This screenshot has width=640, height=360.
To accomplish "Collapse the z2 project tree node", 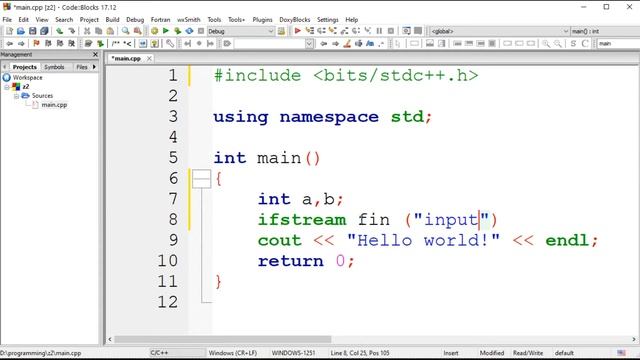I will click(x=7, y=87).
